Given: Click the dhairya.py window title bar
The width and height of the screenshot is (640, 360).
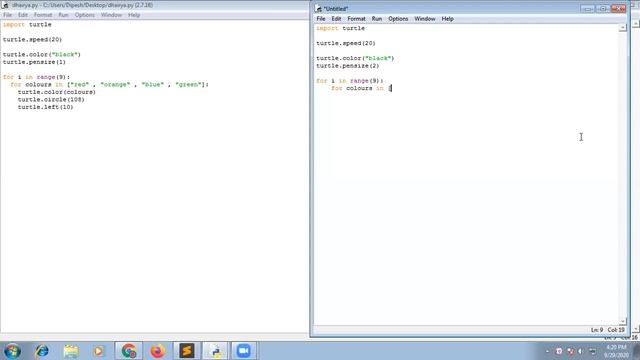Looking at the screenshot, I should [x=154, y=5].
